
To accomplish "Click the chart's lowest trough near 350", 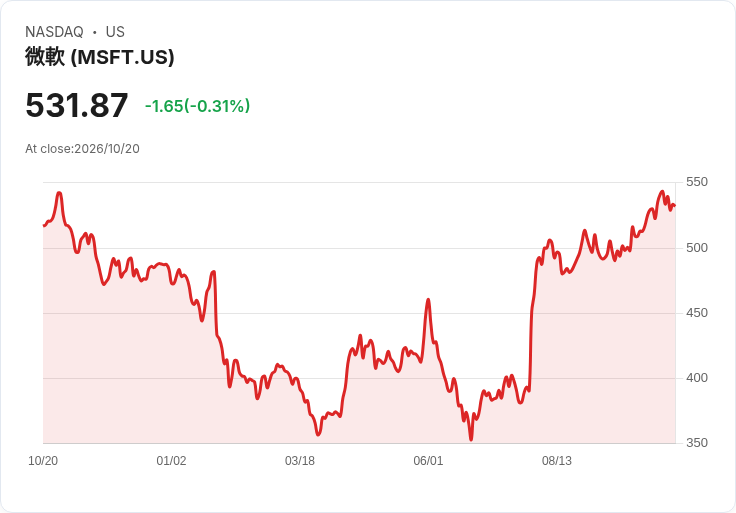I will (471, 439).
